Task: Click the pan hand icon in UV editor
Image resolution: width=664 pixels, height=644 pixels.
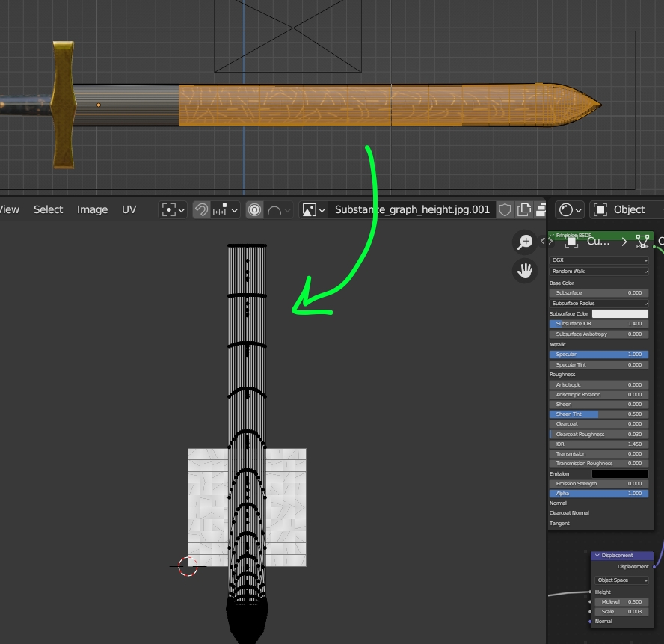Action: [525, 270]
